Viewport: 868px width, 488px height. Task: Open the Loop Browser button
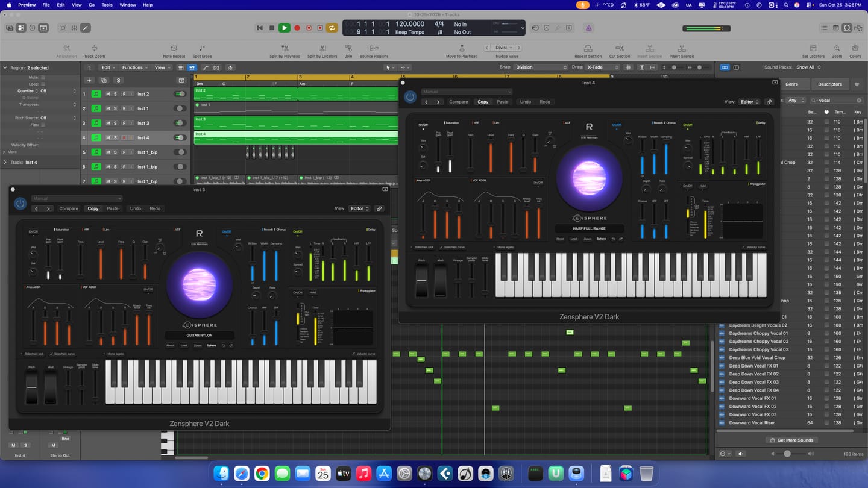coord(847,28)
